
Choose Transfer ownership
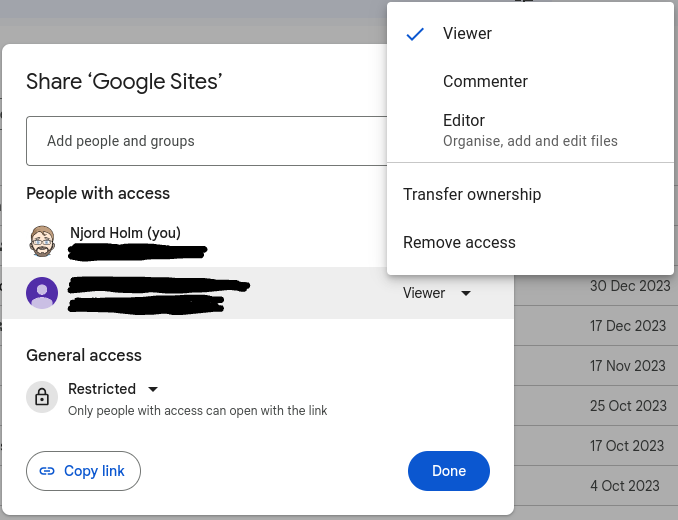(530, 195)
